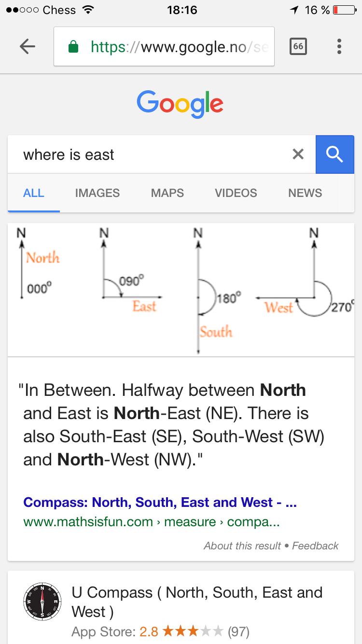This screenshot has height=644, width=362.
Task: Click the About this result link
Action: [242, 546]
